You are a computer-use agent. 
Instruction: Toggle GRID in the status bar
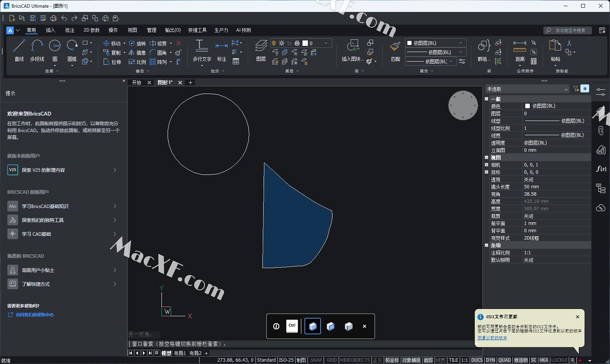(332, 360)
